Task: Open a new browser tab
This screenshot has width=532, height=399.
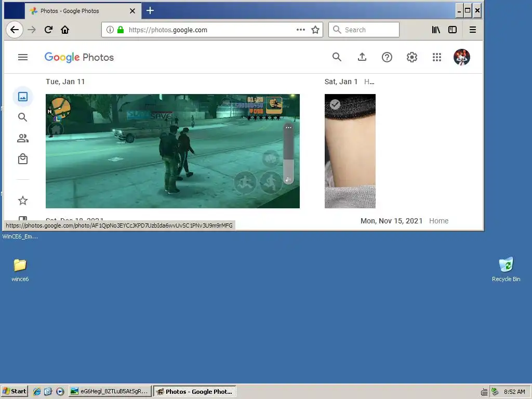Action: pos(150,10)
